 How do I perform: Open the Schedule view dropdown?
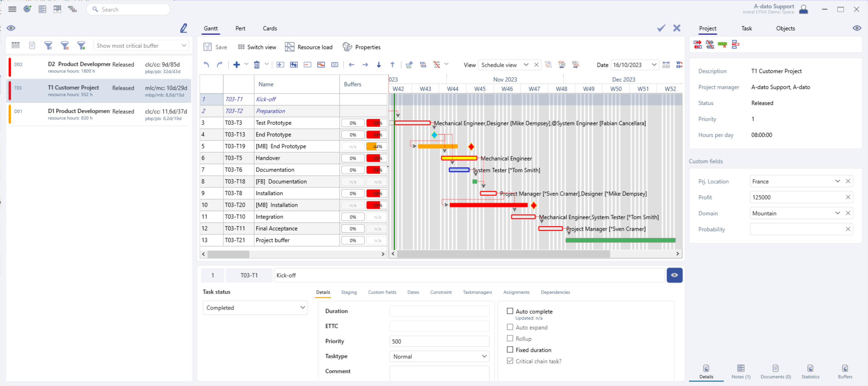click(526, 65)
